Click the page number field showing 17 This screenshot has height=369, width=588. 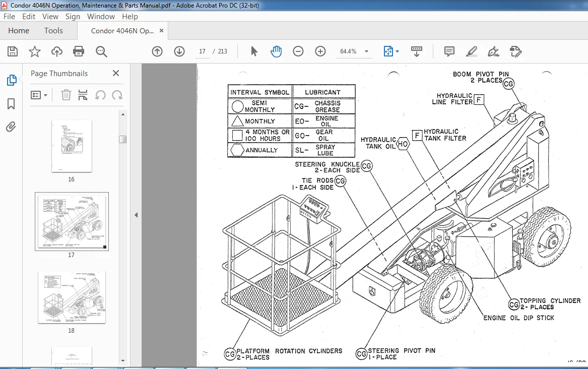[x=203, y=51]
